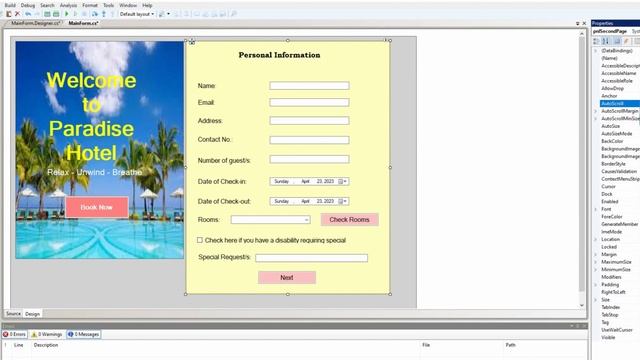The image size is (640, 360).
Task: Switch to Design view tab
Action: [33, 314]
